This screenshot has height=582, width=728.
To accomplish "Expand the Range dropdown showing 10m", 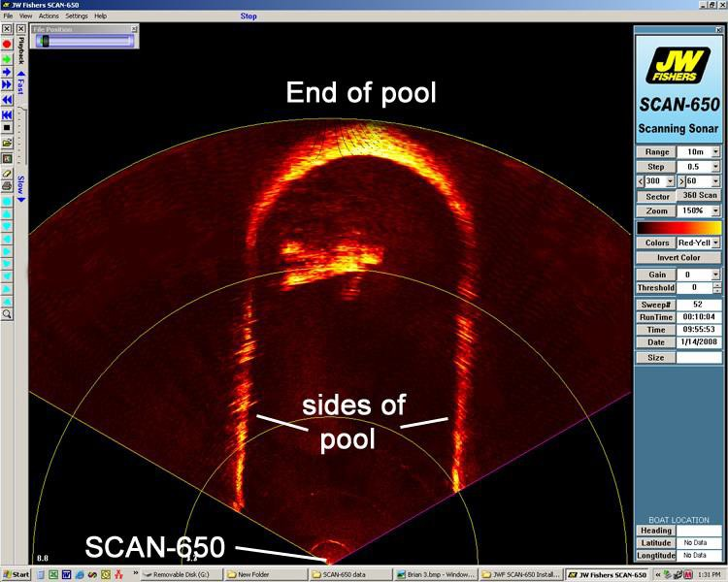I will [x=715, y=151].
